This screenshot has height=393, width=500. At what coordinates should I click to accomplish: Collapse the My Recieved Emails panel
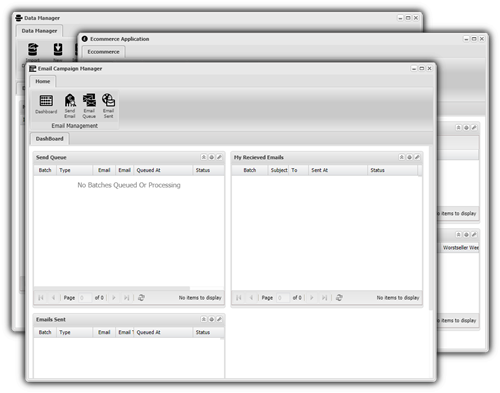pos(402,157)
